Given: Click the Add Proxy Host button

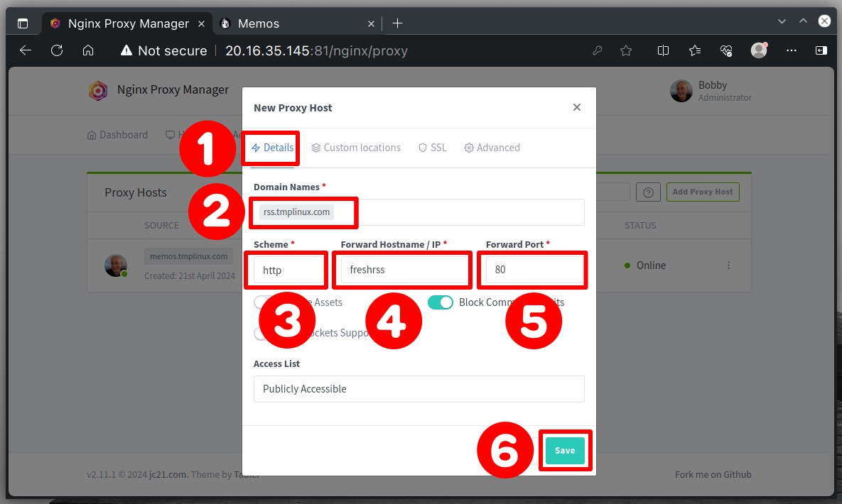Looking at the screenshot, I should (x=703, y=192).
